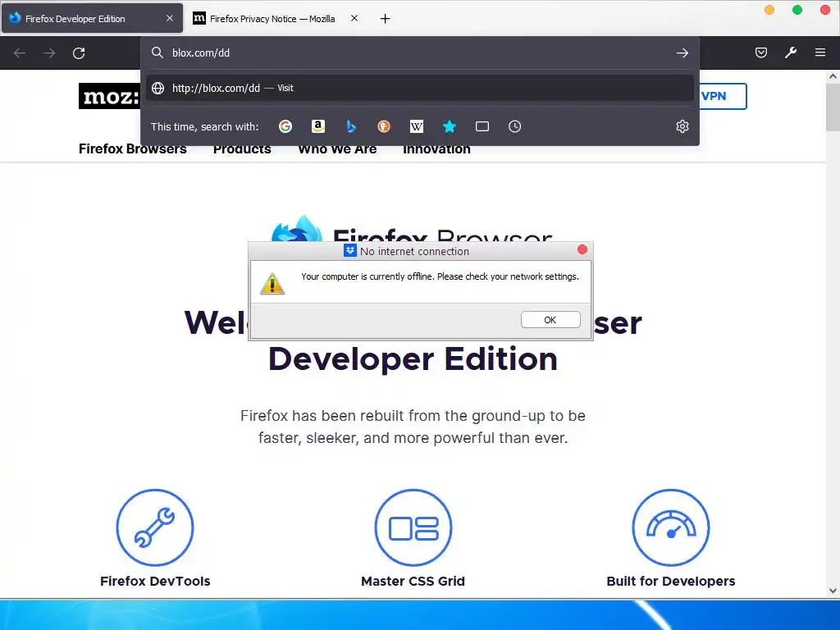840x630 pixels.
Task: Click the go arrow in the address bar
Action: (x=682, y=53)
